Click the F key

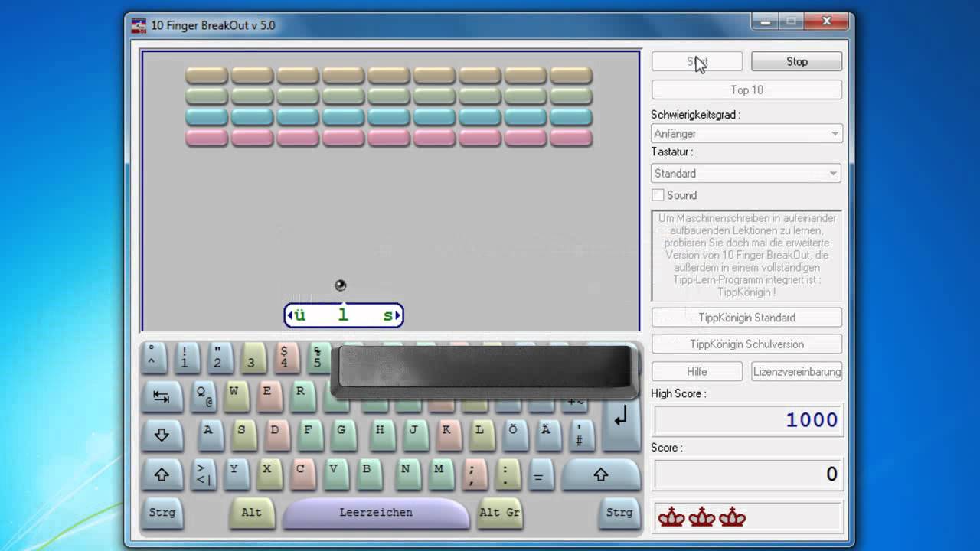(310, 435)
